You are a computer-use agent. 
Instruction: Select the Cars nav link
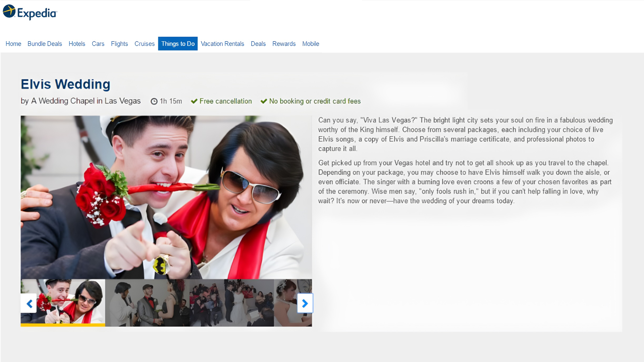click(98, 44)
